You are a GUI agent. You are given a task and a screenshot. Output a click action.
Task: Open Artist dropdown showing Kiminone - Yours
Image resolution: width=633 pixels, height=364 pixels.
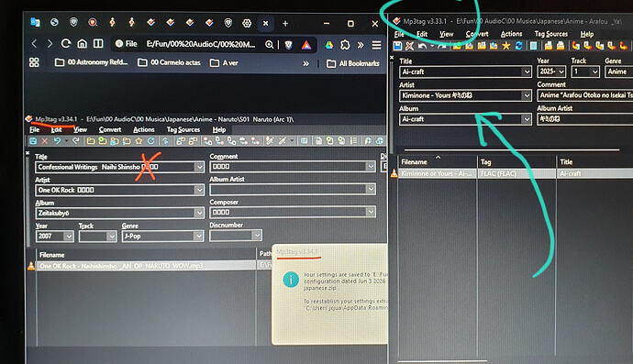pyautogui.click(x=526, y=95)
